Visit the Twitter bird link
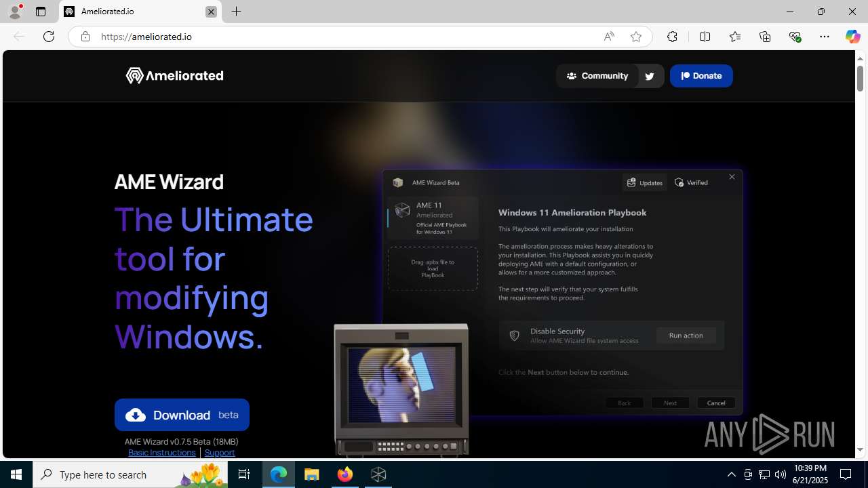 tap(650, 76)
